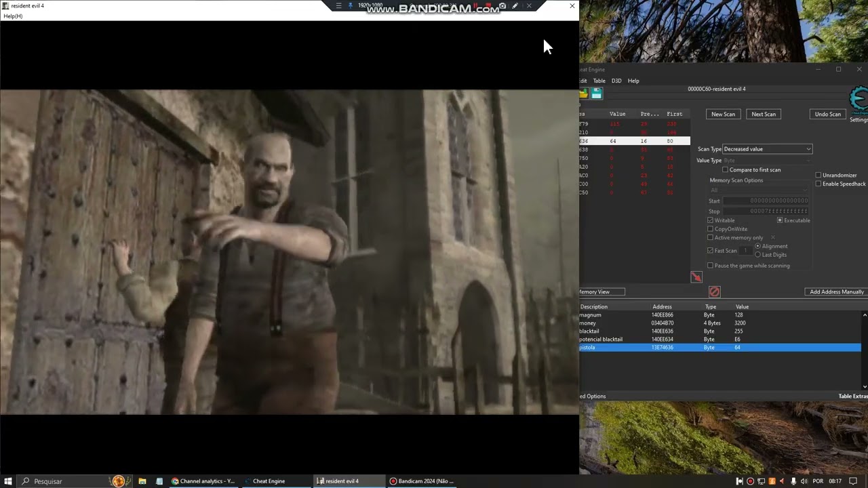Click the First column header in results

tap(675, 114)
